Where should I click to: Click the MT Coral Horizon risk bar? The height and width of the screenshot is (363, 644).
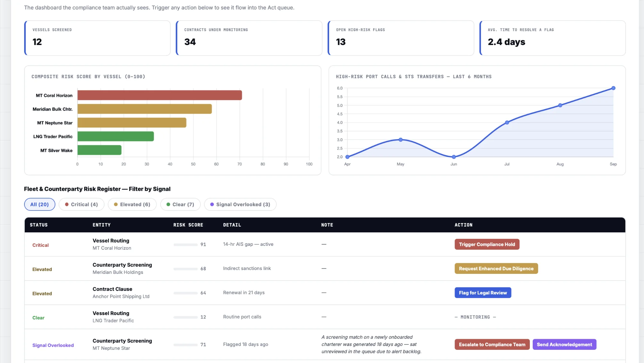coord(160,95)
